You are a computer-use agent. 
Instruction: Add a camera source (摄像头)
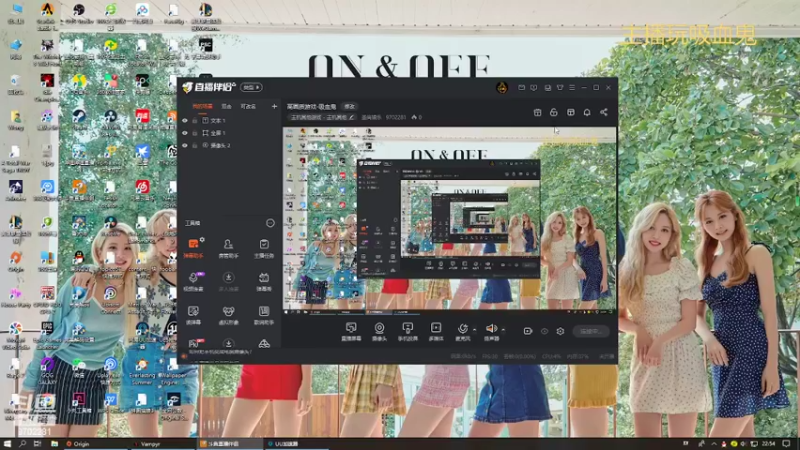click(379, 331)
